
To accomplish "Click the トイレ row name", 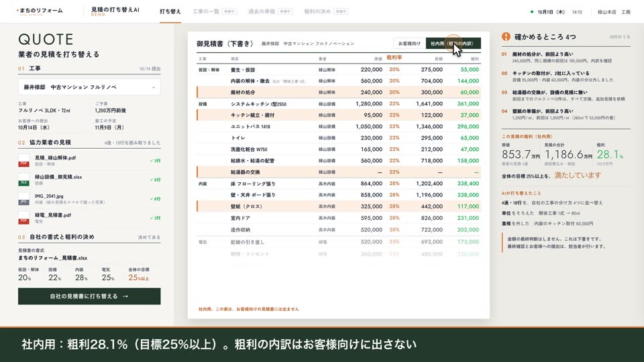I will tap(237, 138).
